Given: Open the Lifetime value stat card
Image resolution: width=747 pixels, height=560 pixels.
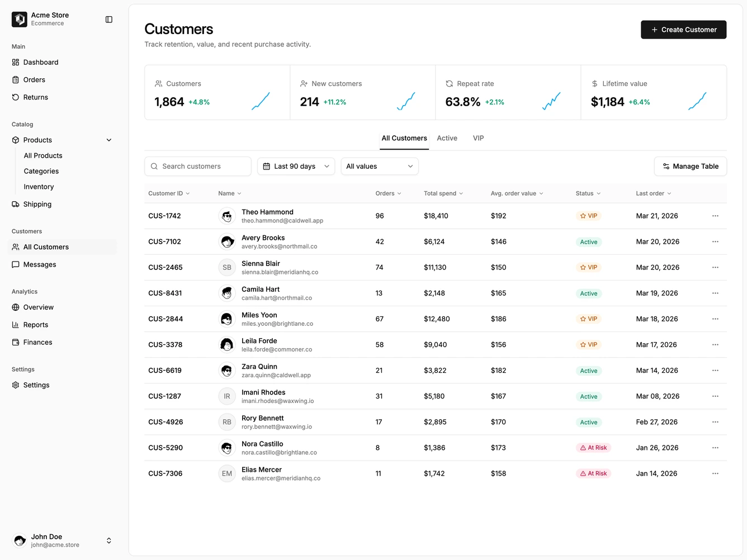Looking at the screenshot, I should pyautogui.click(x=654, y=93).
